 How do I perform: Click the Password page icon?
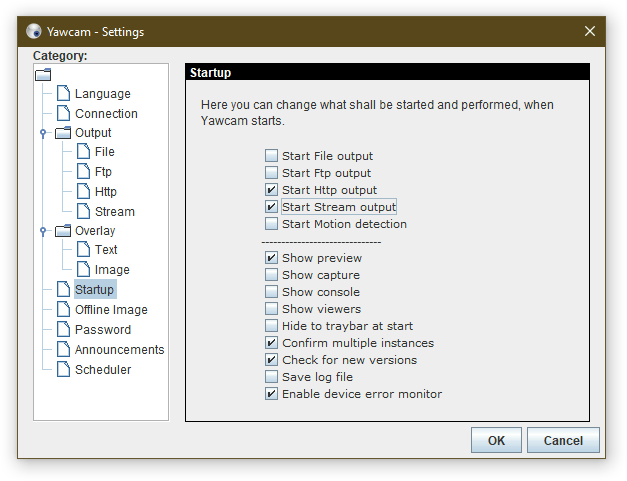coord(63,329)
